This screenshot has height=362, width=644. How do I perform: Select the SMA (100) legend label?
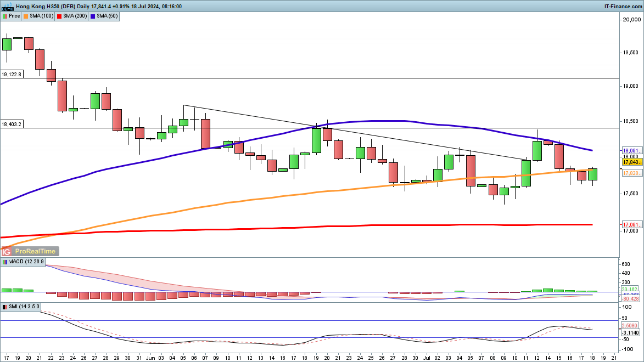click(41, 16)
